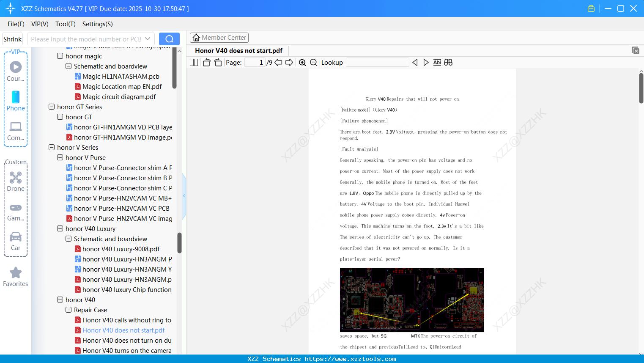Image resolution: width=644 pixels, height=363 pixels.
Task: Open Magic circuit diagram.pdf
Action: 115,97
